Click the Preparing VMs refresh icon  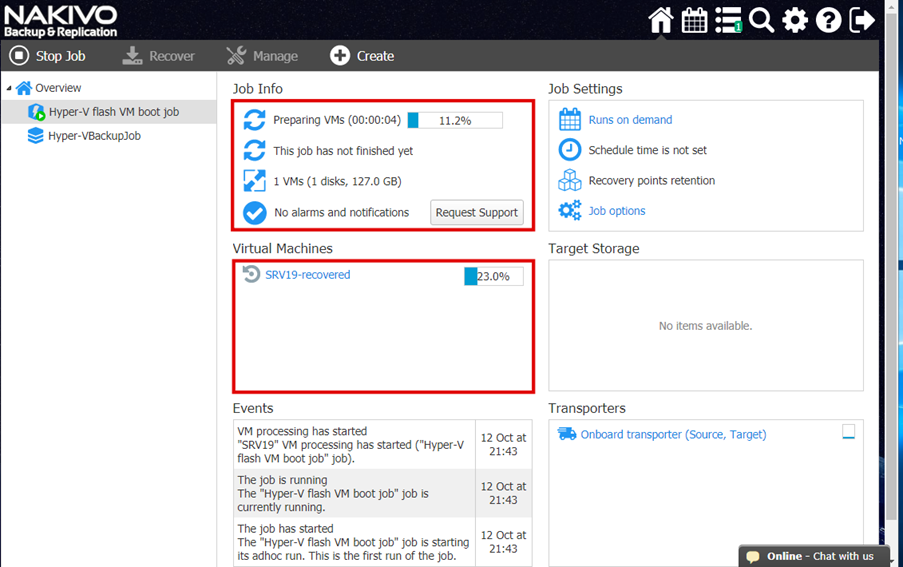coord(254,120)
